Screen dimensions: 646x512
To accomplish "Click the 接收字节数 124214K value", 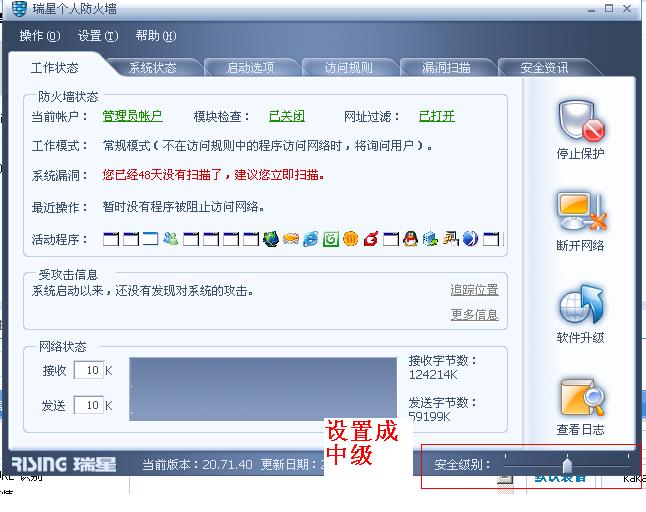I will (433, 375).
